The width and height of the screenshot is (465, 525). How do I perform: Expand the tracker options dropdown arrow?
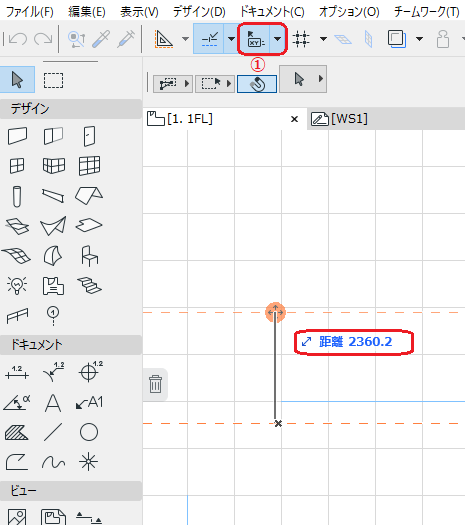pyautogui.click(x=278, y=39)
